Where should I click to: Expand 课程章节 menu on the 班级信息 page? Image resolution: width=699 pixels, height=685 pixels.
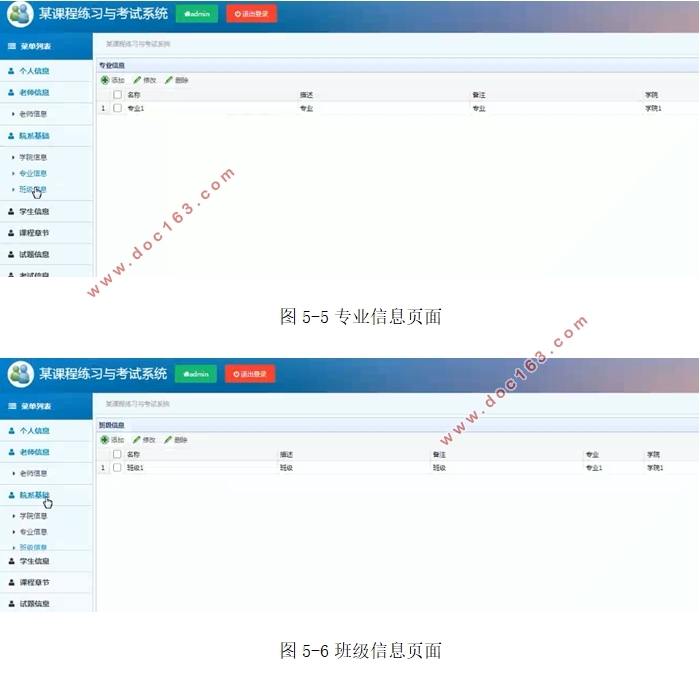[x=46, y=582]
